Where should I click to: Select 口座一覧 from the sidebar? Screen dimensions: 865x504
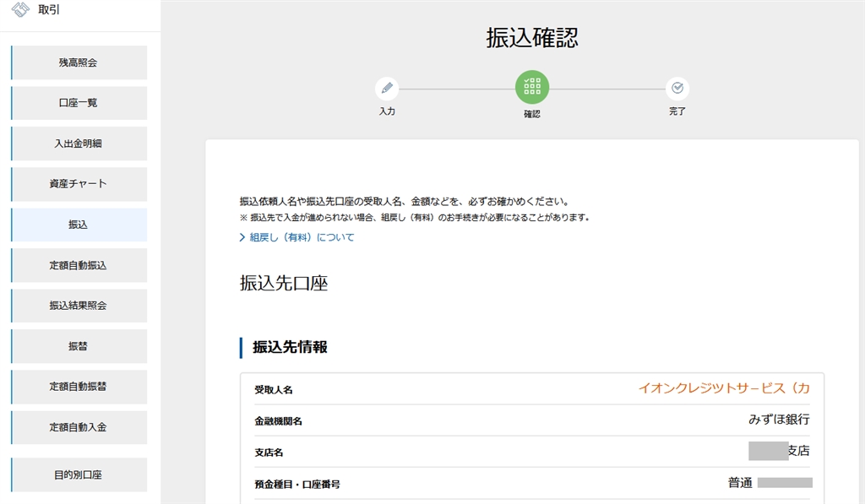point(79,103)
